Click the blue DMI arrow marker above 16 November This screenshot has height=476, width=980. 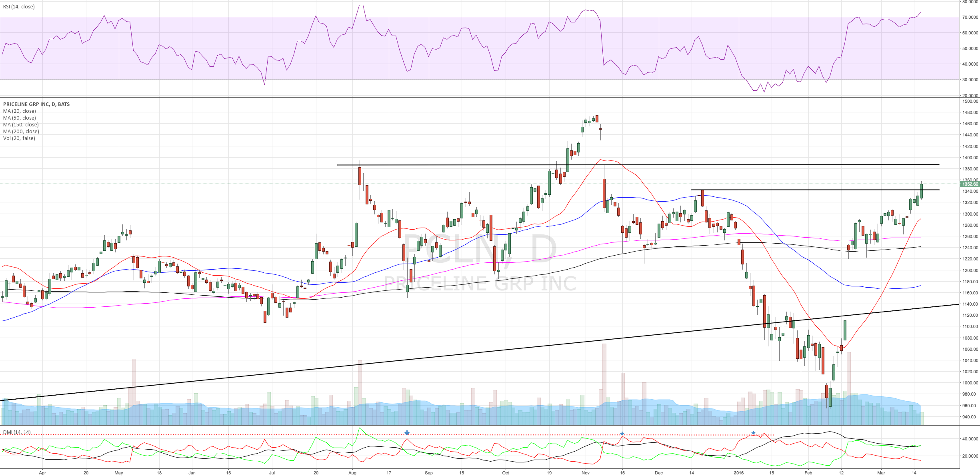[x=622, y=434]
